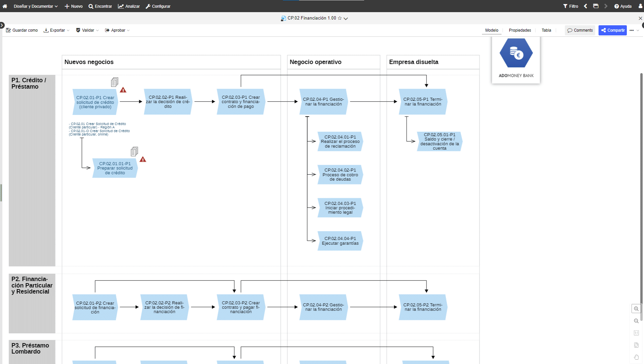
Task: Expand the left side panel arrow
Action: pos(2,25)
